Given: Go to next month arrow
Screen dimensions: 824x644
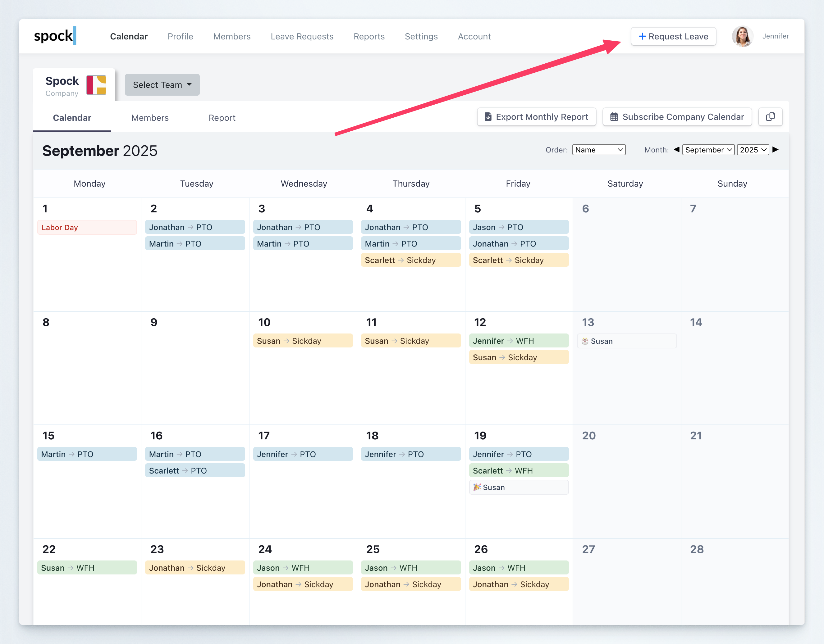Looking at the screenshot, I should pos(775,150).
